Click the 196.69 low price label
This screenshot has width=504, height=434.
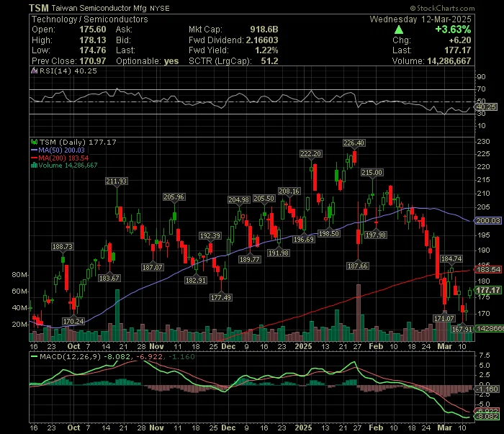pyautogui.click(x=303, y=240)
